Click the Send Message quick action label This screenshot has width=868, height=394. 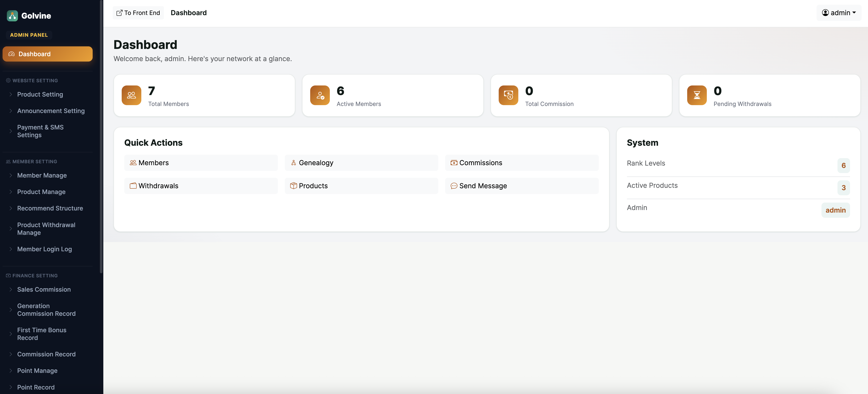pyautogui.click(x=483, y=185)
